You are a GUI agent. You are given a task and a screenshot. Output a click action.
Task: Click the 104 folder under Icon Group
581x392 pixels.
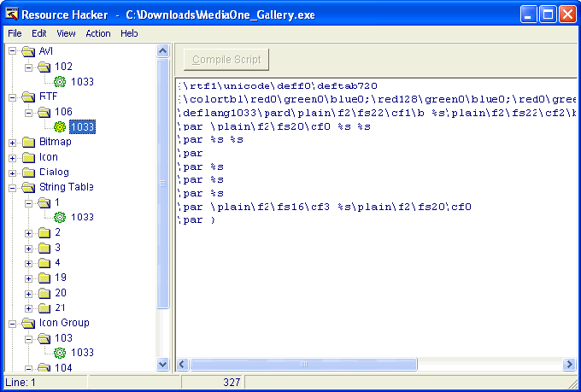44,368
